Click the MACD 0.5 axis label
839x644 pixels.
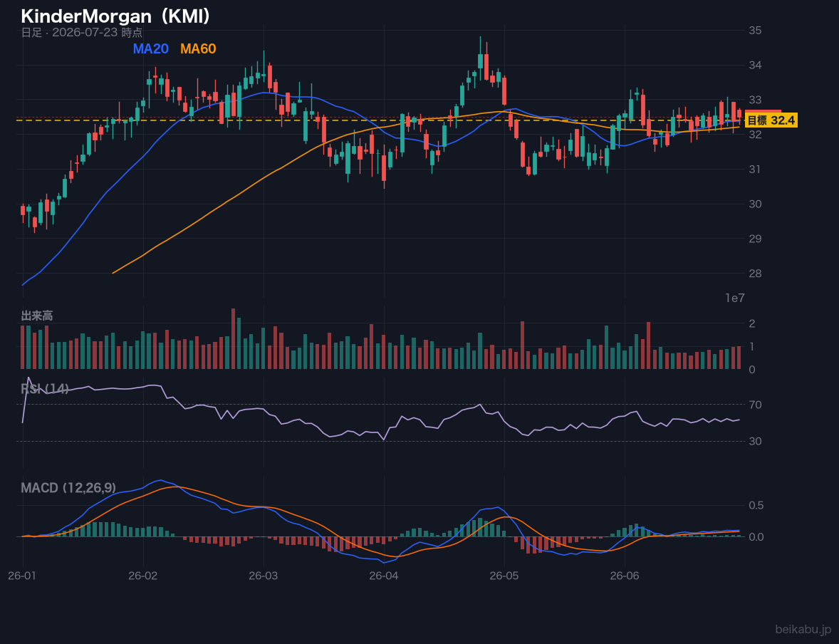(x=756, y=505)
